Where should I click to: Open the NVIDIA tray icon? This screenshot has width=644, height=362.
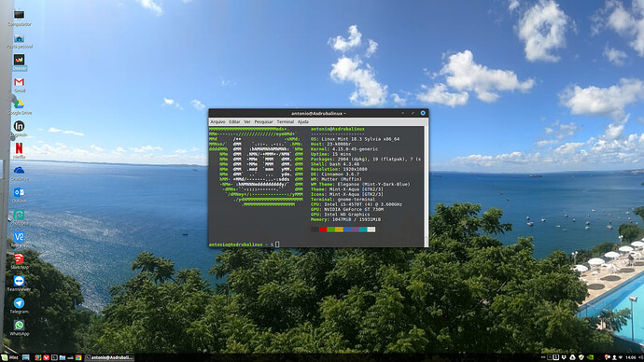[x=590, y=357]
